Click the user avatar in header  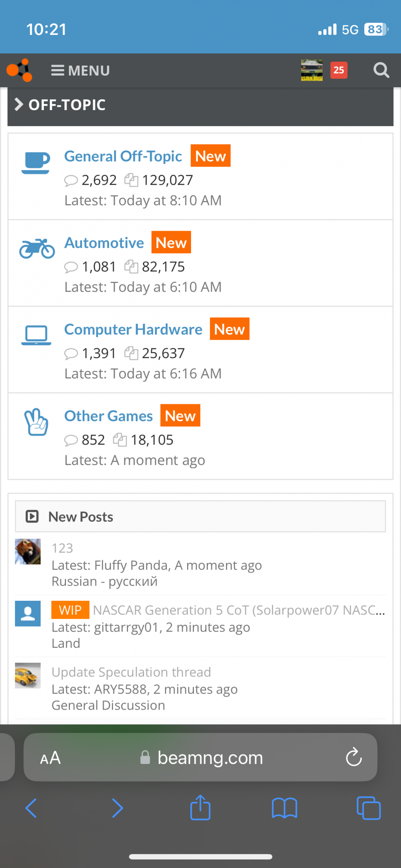pos(312,70)
